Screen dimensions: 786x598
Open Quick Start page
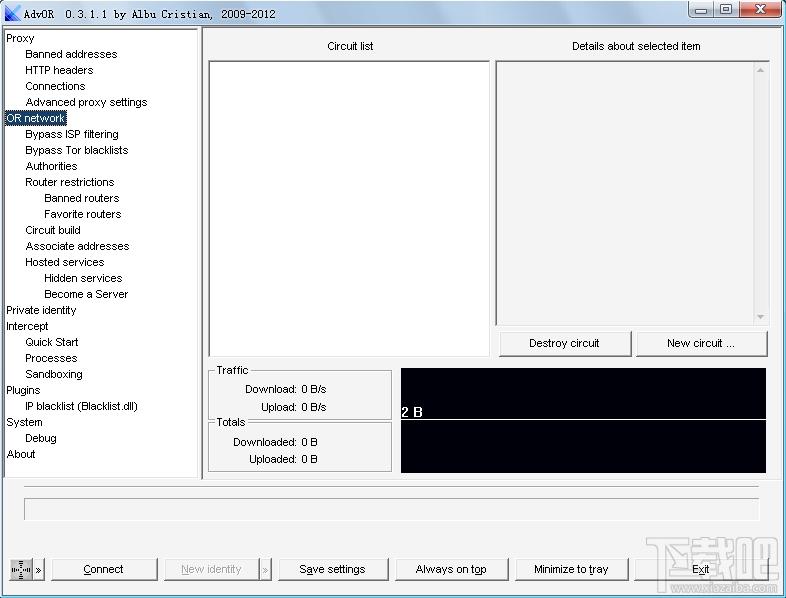click(x=52, y=343)
